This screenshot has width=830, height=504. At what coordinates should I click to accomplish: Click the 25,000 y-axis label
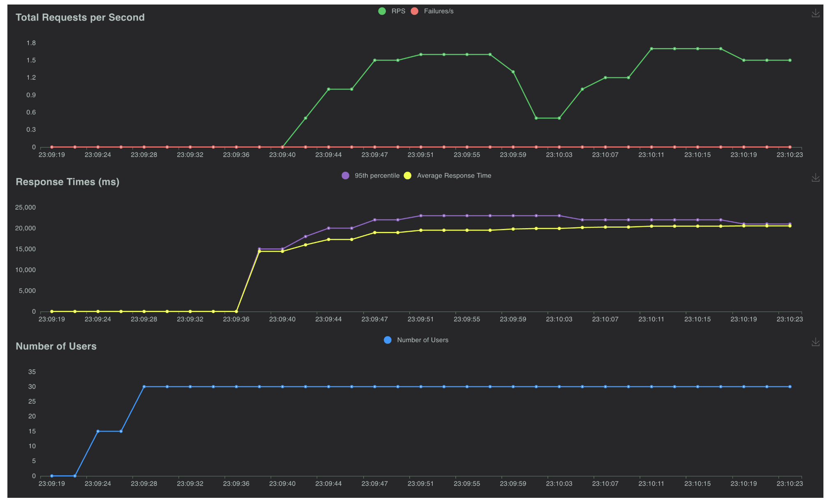26,207
